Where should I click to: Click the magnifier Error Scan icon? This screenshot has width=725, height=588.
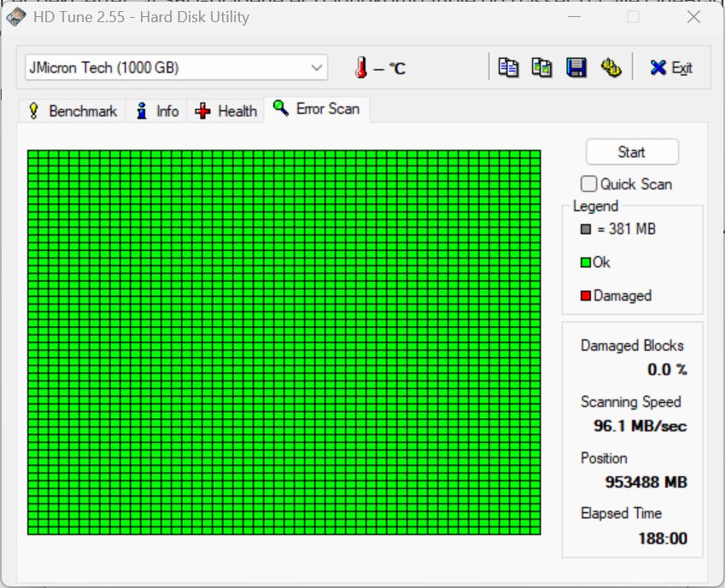point(281,108)
